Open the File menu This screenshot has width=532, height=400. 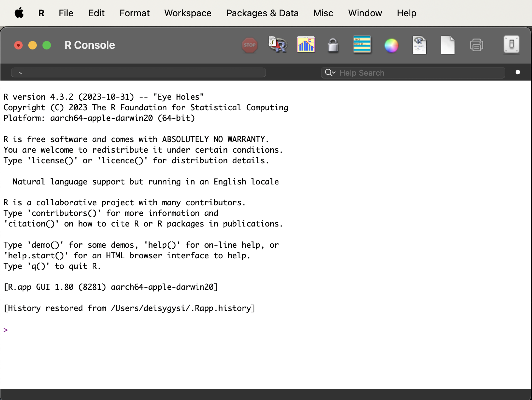coord(66,13)
